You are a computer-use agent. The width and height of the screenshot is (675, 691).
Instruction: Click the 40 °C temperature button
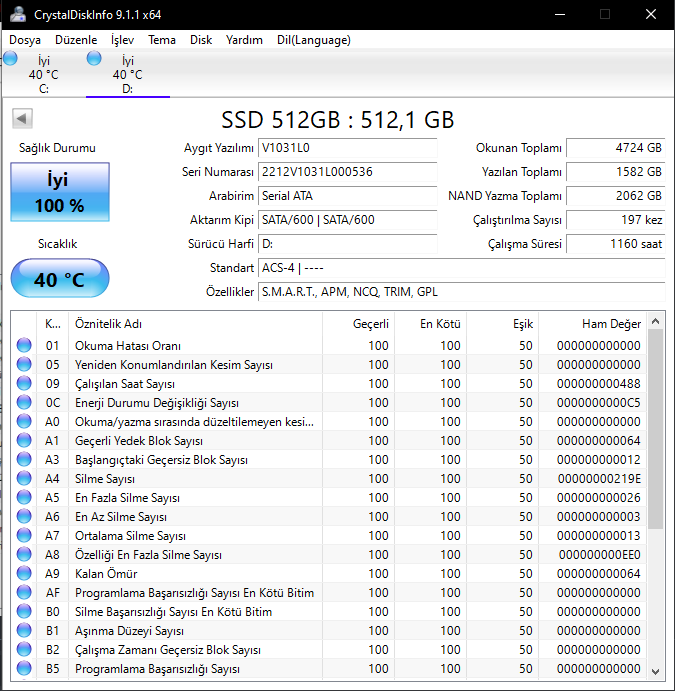[x=59, y=279]
